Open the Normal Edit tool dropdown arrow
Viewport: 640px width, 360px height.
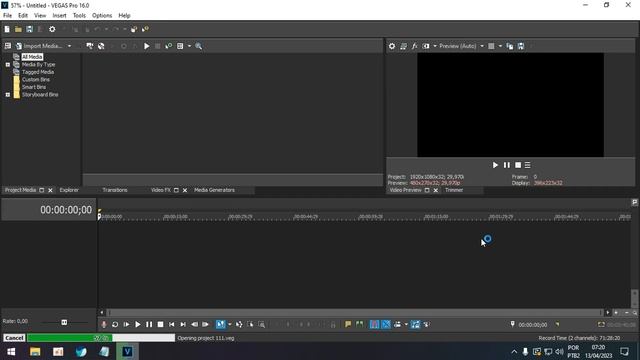pos(229,324)
